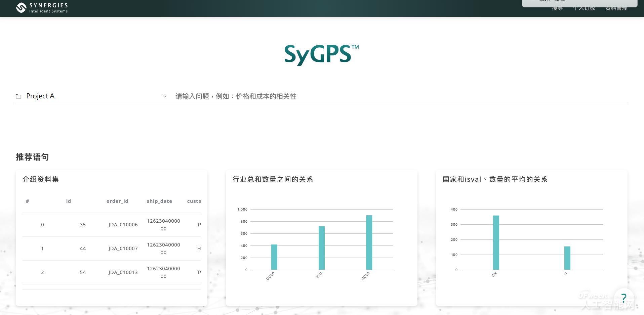Click cell JDA_010006

pyautogui.click(x=123, y=225)
